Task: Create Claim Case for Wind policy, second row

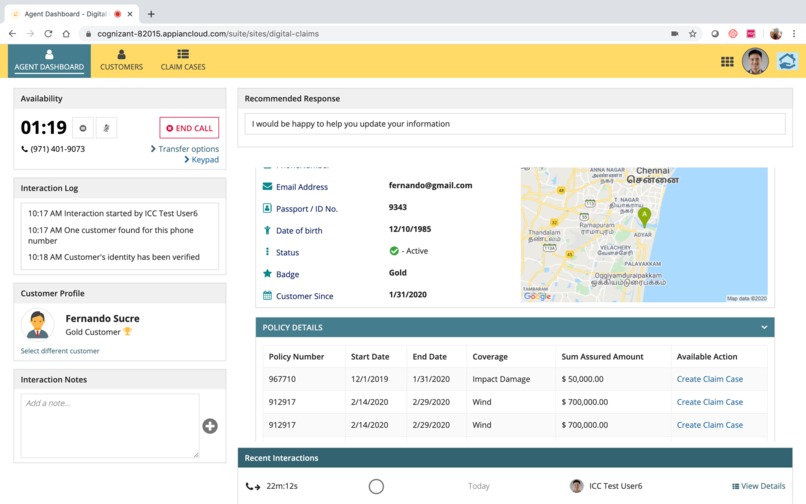Action: click(709, 402)
